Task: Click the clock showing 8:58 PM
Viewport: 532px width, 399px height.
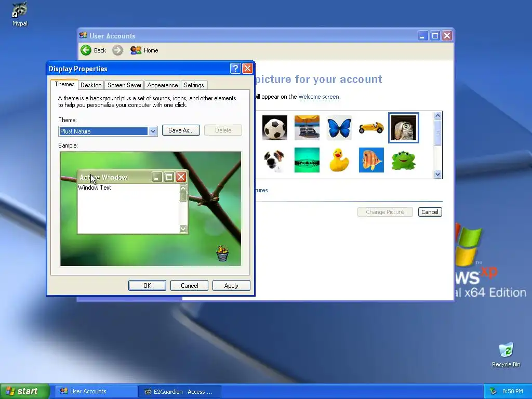Action: [x=513, y=391]
